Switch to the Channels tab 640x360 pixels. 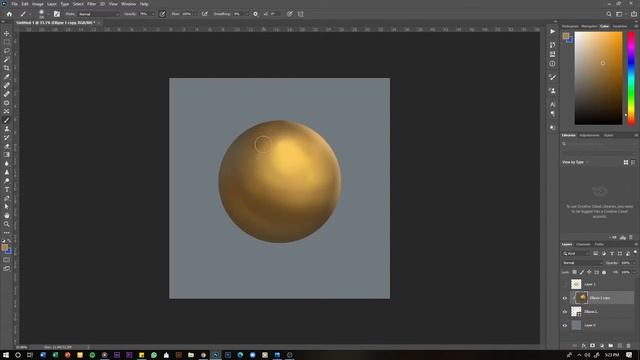(583, 244)
